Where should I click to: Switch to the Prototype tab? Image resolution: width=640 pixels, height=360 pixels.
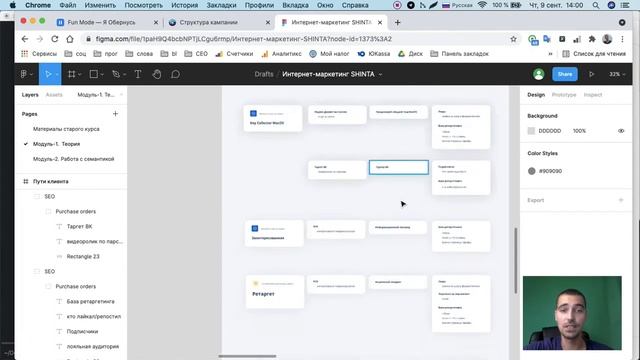point(564,95)
